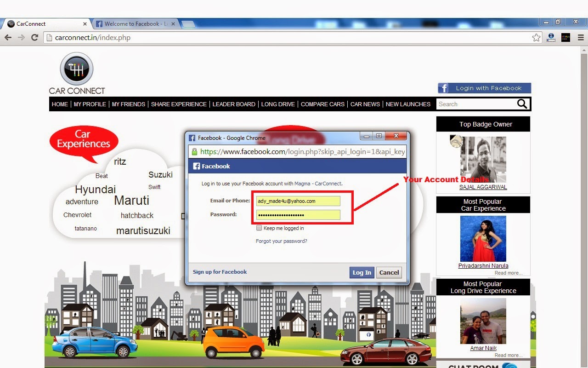Open the Magma - CarConnect link
This screenshot has height=368, width=588.
318,184
